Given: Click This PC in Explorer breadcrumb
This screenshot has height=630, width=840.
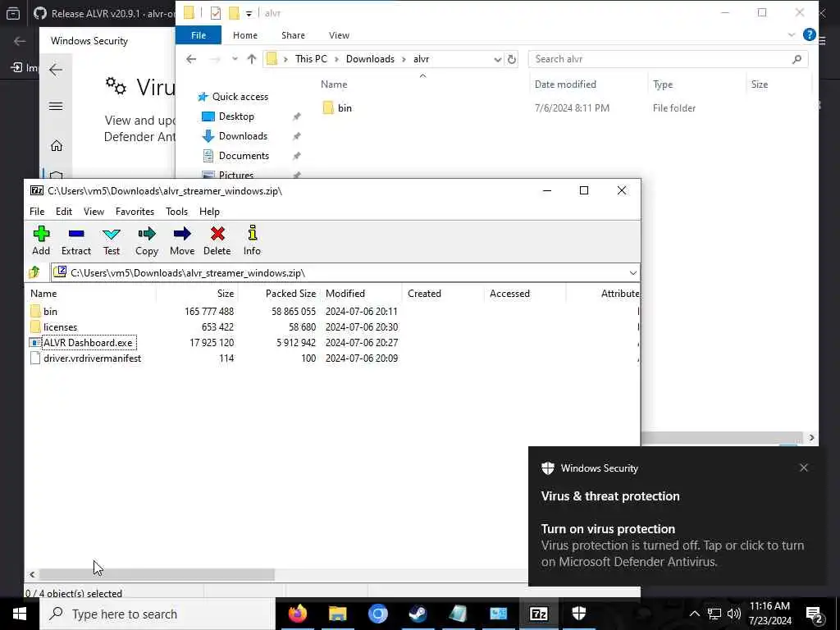Looking at the screenshot, I should click(311, 59).
